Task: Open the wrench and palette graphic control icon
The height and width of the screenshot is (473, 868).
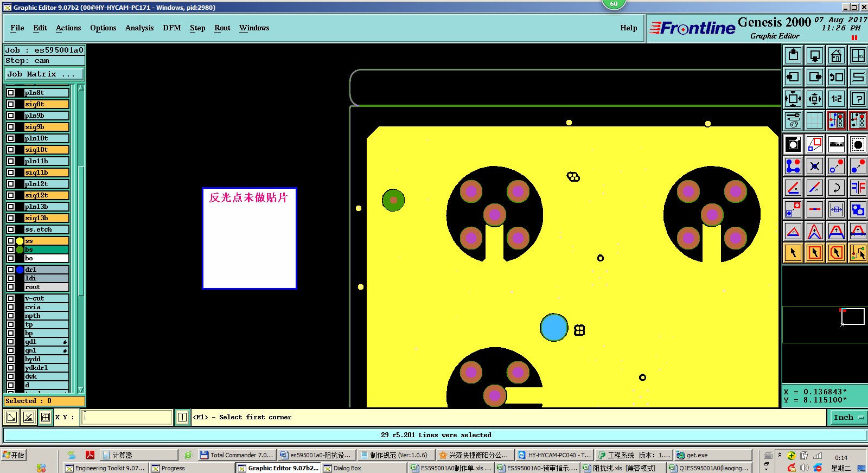Action: (793, 120)
